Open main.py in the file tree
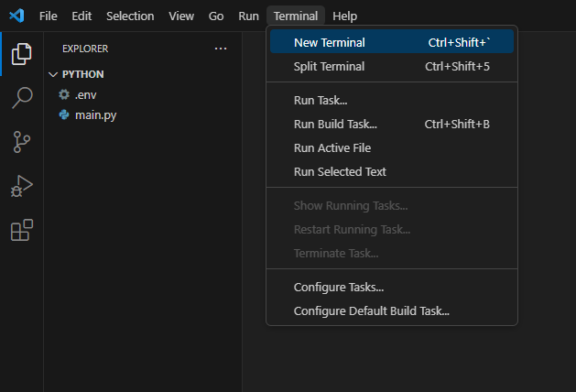This screenshot has height=392, width=576. (95, 114)
